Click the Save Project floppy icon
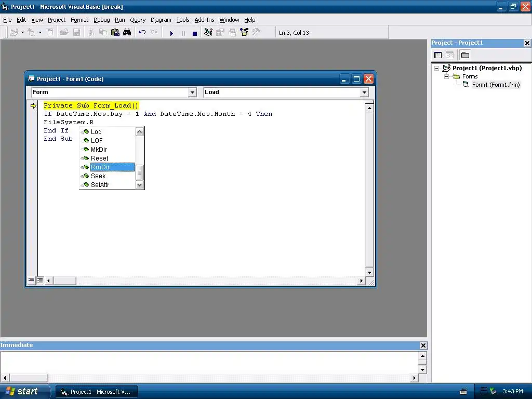 click(x=76, y=33)
